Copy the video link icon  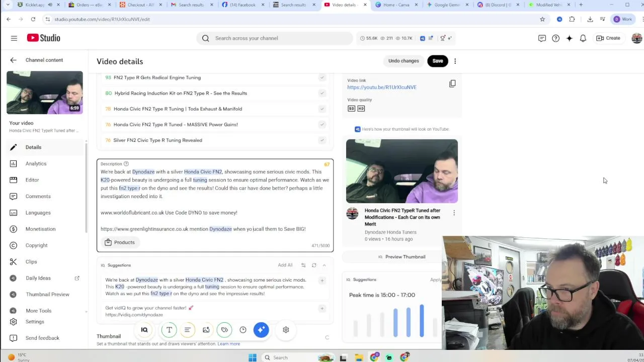452,83
